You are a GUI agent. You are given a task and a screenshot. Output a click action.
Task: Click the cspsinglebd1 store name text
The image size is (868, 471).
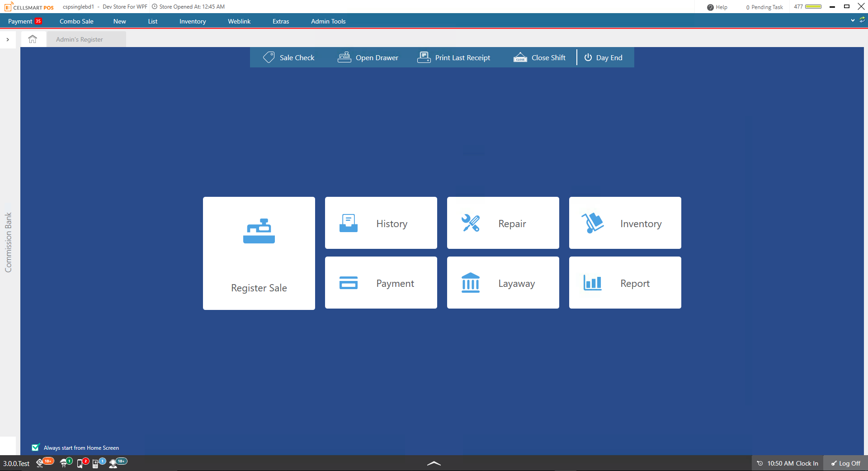point(78,7)
